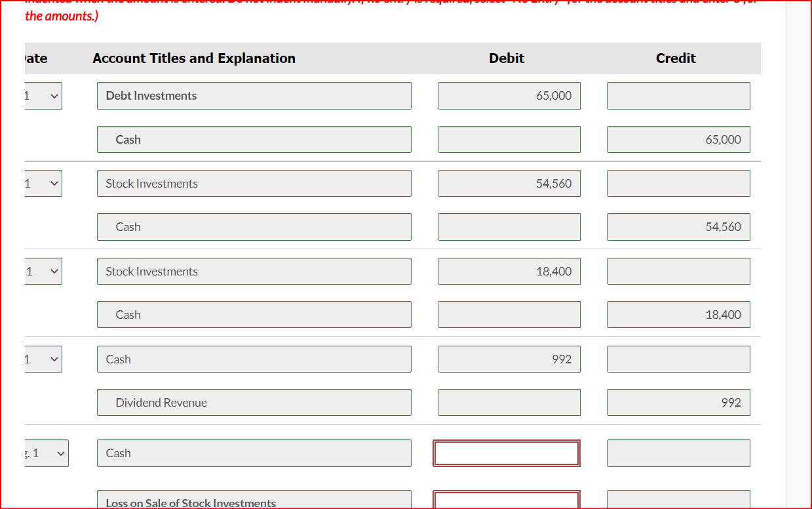812x509 pixels.
Task: Click the 18,400 credit amount field
Action: [678, 314]
